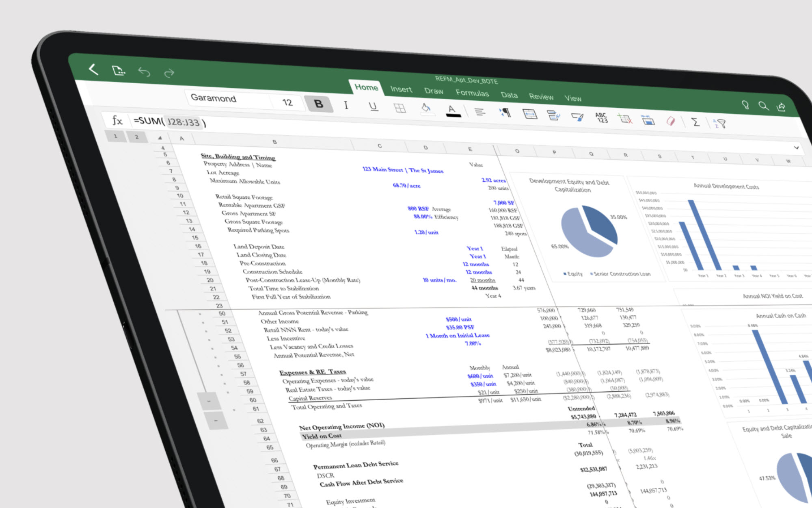The height and width of the screenshot is (508, 812).
Task: Open the View tab
Action: click(x=573, y=98)
